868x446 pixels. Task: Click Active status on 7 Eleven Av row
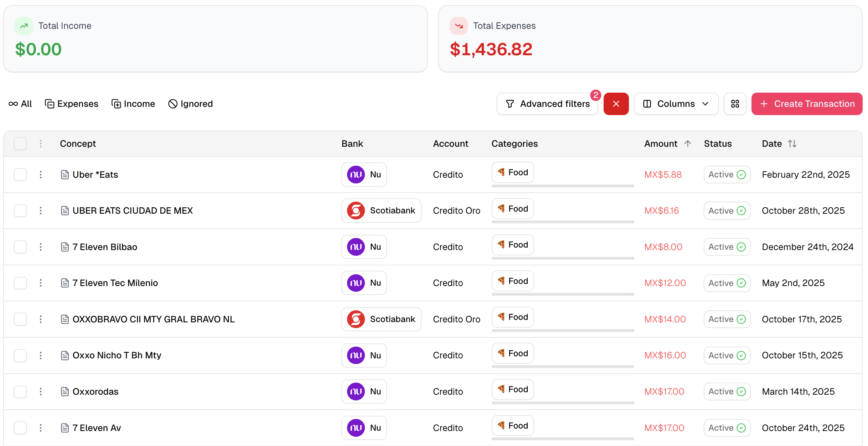click(x=727, y=427)
